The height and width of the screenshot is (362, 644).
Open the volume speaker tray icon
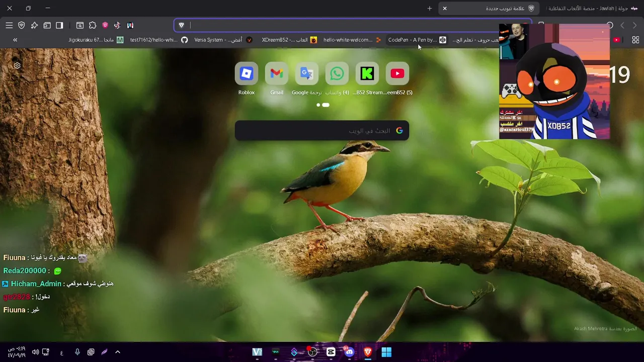(35, 352)
